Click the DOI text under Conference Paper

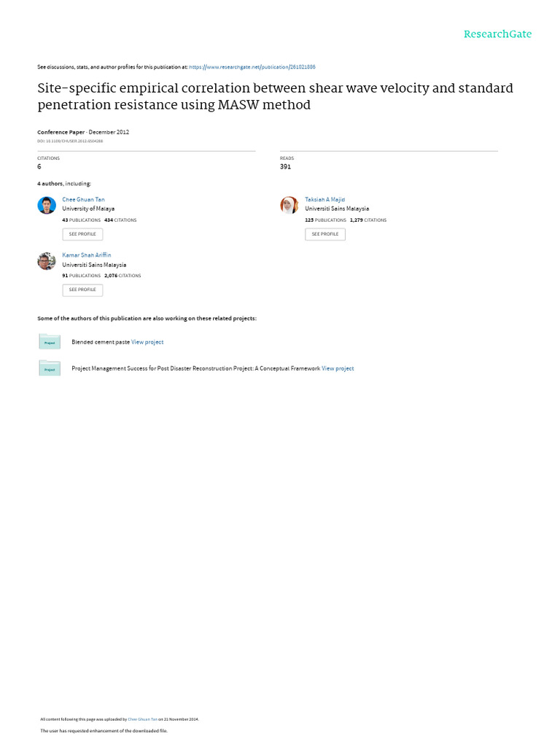click(x=70, y=141)
